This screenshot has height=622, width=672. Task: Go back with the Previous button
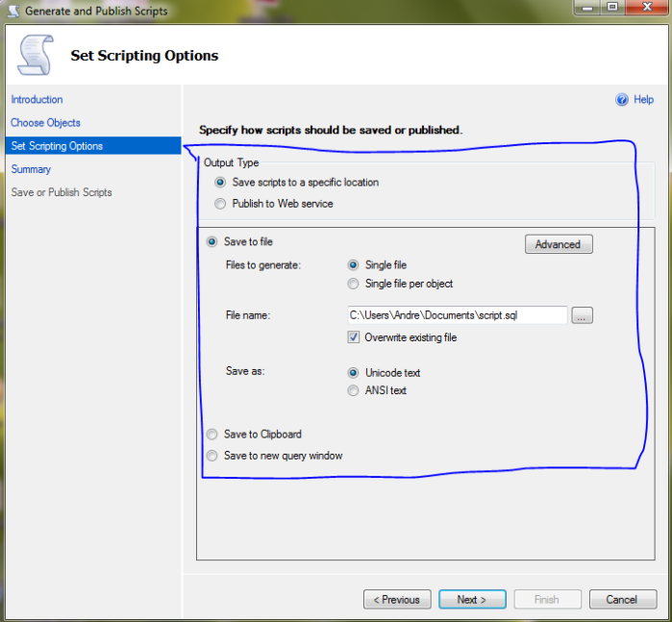(397, 600)
